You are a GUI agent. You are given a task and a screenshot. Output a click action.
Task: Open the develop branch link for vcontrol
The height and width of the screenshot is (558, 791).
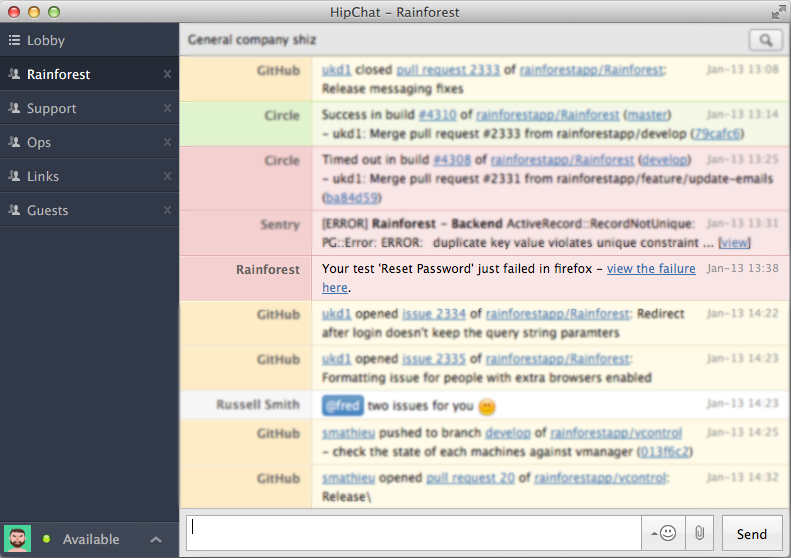pos(507,433)
